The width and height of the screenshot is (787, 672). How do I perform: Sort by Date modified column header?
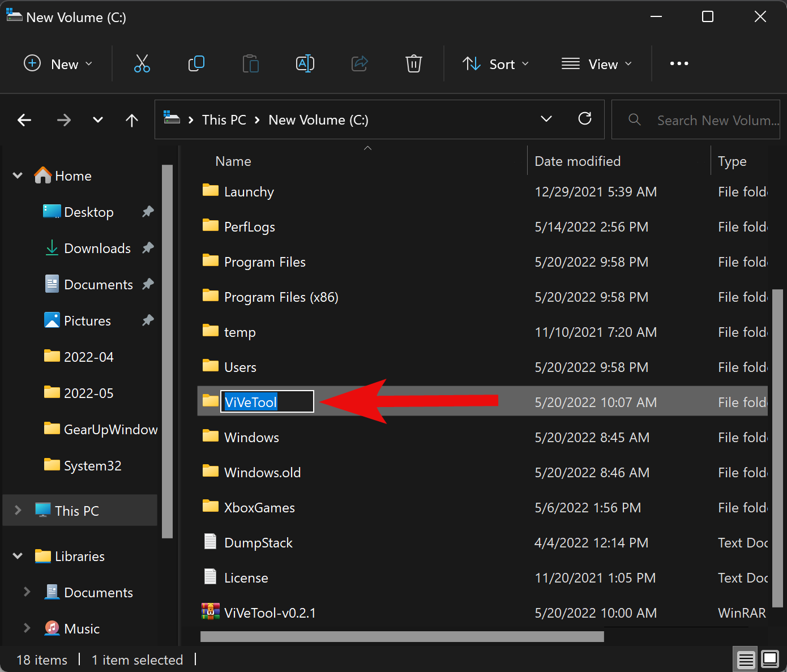tap(578, 161)
